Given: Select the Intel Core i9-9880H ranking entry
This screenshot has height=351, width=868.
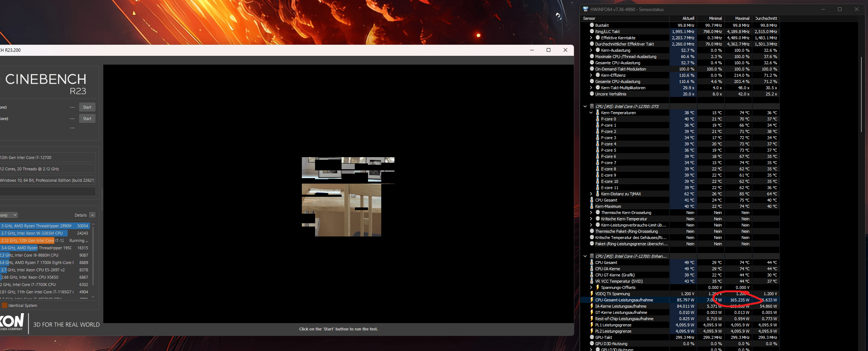Looking at the screenshot, I should (x=45, y=255).
